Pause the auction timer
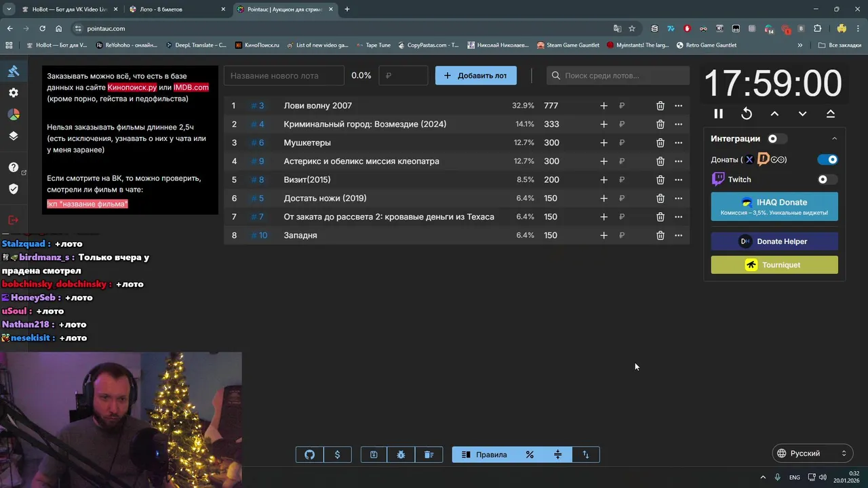Screen dimensions: 868x488 pos(718,114)
